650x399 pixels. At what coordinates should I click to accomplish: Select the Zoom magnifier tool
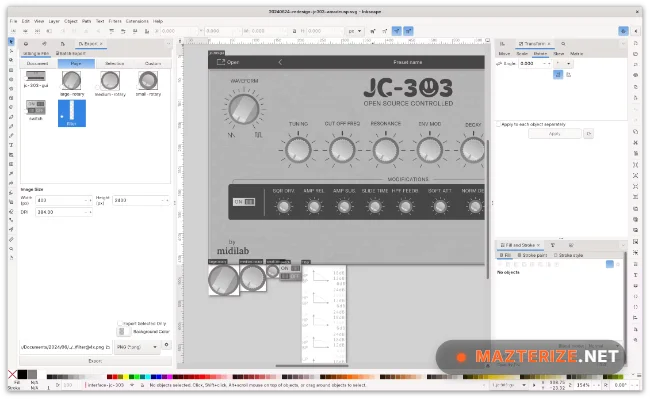pyautogui.click(x=11, y=249)
